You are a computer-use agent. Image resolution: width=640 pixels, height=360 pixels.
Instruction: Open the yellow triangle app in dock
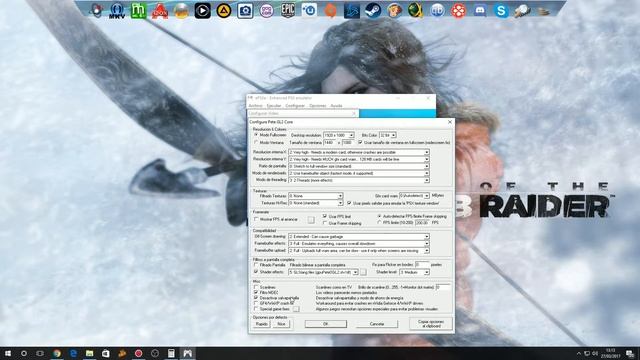[224, 11]
